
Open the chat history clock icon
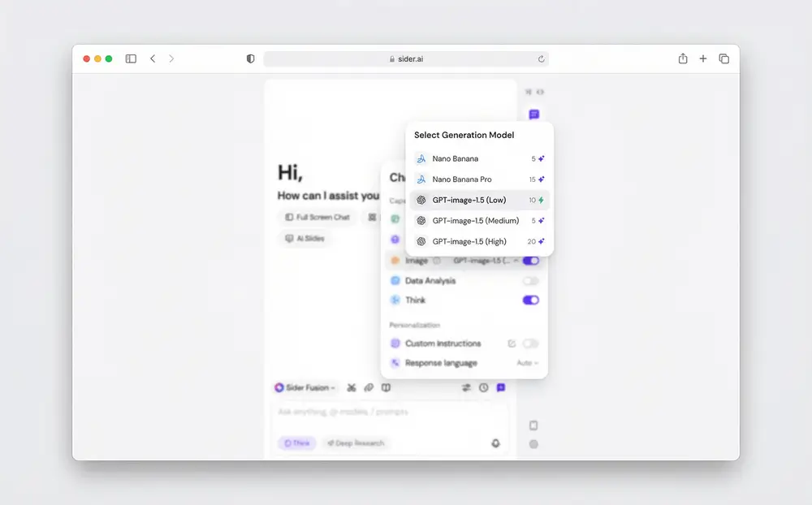[484, 387]
